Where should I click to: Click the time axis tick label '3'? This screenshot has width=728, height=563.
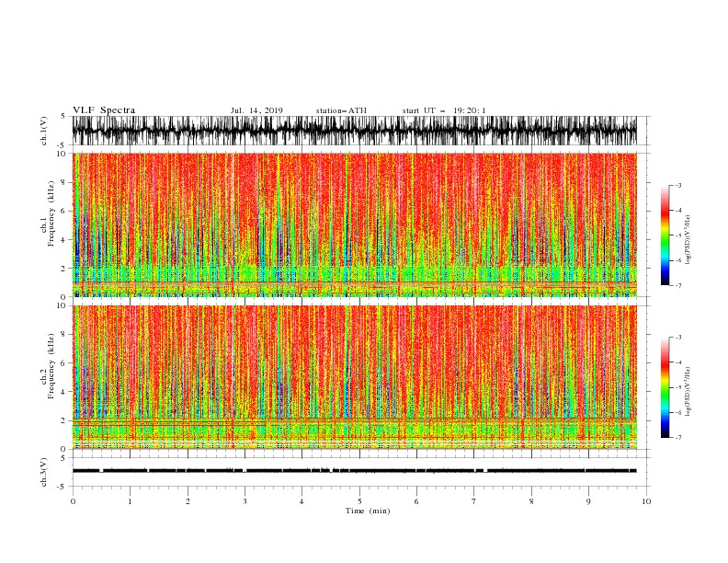tap(245, 501)
